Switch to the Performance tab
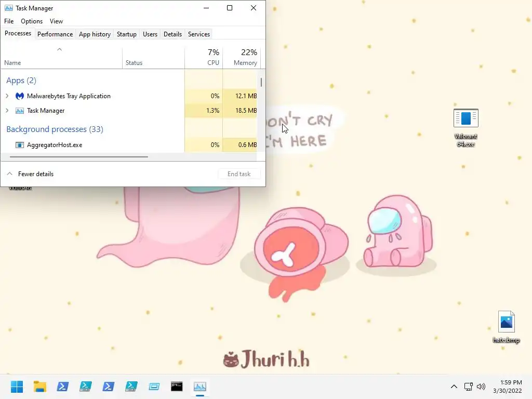This screenshot has width=532, height=399. pyautogui.click(x=55, y=34)
